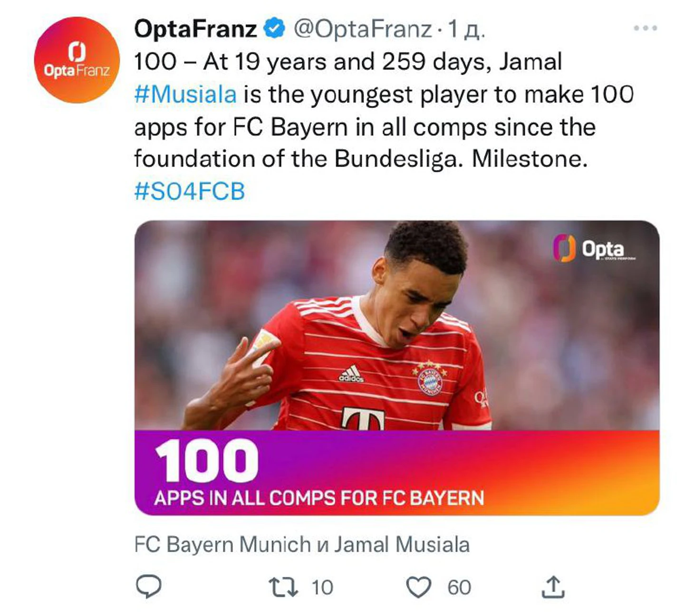Open the Musiala photo thumbnail
Screen dimensions: 694x616
coord(397,368)
